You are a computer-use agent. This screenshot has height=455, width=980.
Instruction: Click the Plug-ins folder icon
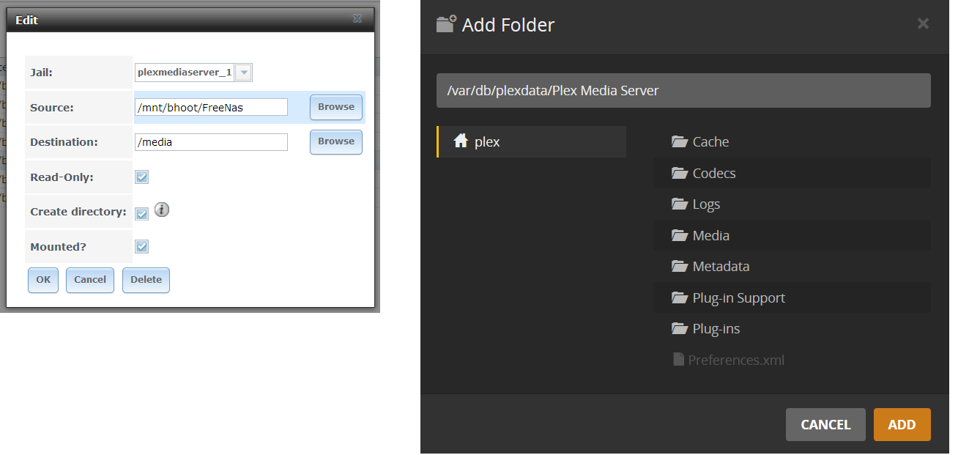[680, 328]
